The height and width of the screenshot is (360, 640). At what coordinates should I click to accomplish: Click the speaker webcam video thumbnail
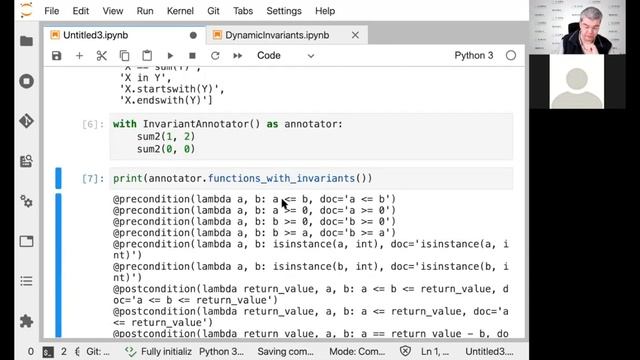pyautogui.click(x=577, y=27)
